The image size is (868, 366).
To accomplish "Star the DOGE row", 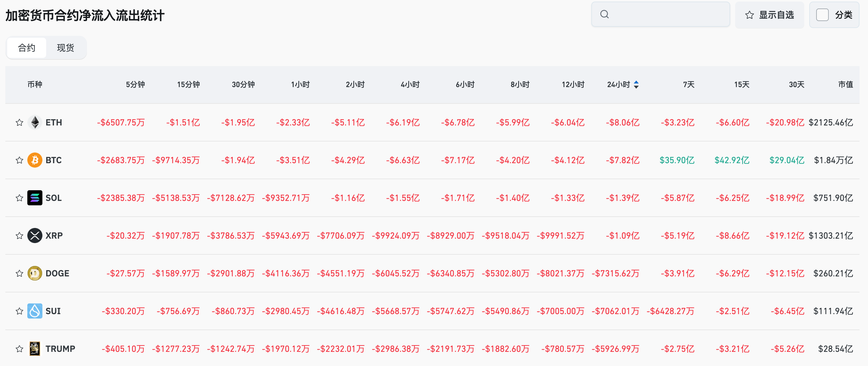I will (x=19, y=273).
